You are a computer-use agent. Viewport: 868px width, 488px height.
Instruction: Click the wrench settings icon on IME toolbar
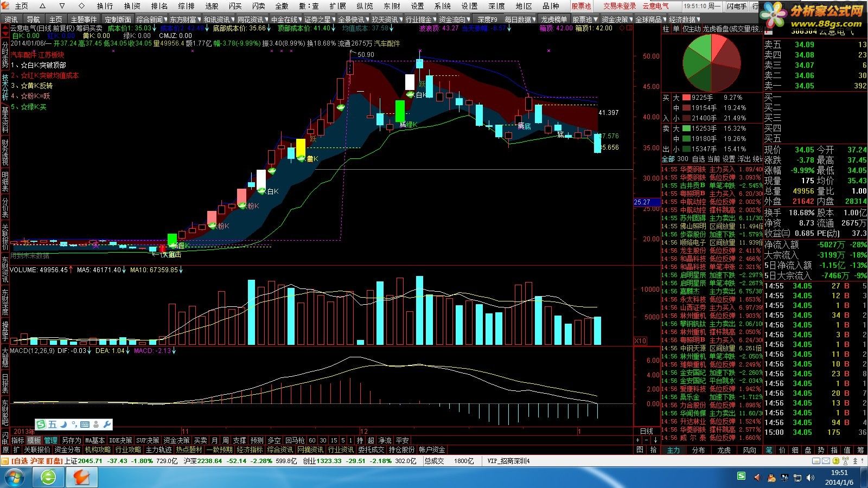107,425
